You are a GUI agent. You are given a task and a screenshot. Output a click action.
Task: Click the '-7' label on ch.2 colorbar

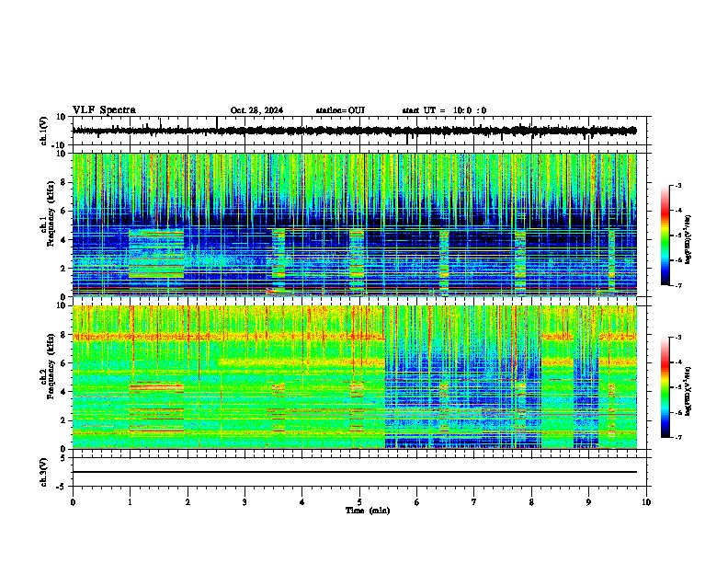coord(677,437)
